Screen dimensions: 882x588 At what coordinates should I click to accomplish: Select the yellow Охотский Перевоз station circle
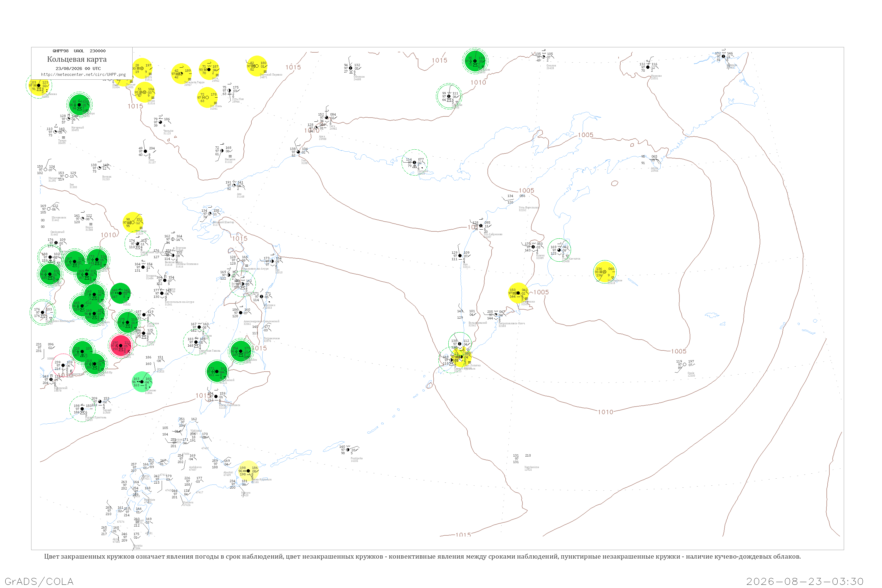pos(257,66)
